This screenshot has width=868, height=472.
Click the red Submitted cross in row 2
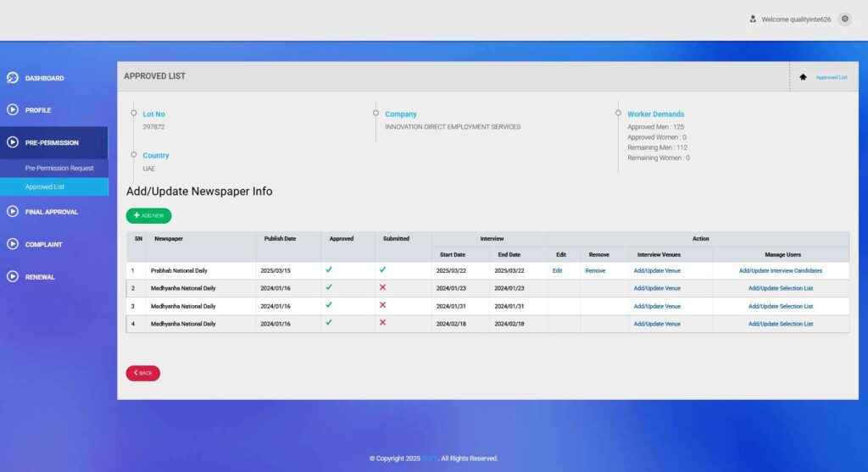pos(382,287)
